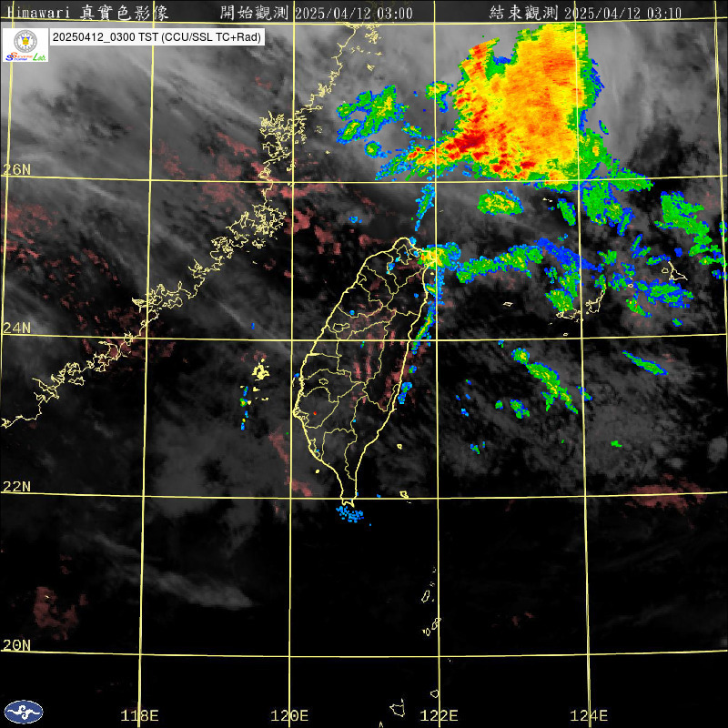Click the Penghu islands outline west of Taiwan
The width and height of the screenshot is (728, 728).
260,372
